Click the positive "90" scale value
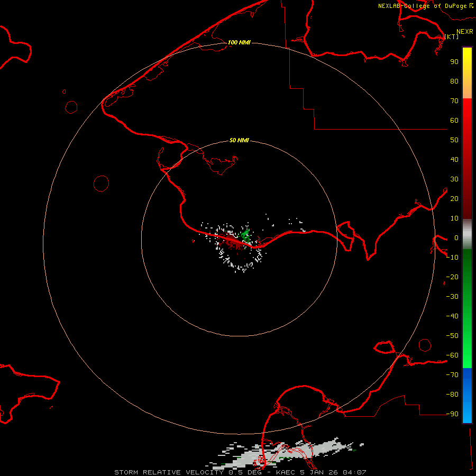The image size is (476, 476). pyautogui.click(x=454, y=62)
